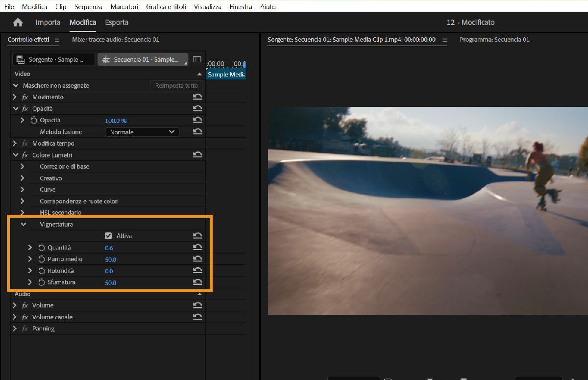
Task: Reset the Quantità parameter
Action: pyautogui.click(x=197, y=248)
